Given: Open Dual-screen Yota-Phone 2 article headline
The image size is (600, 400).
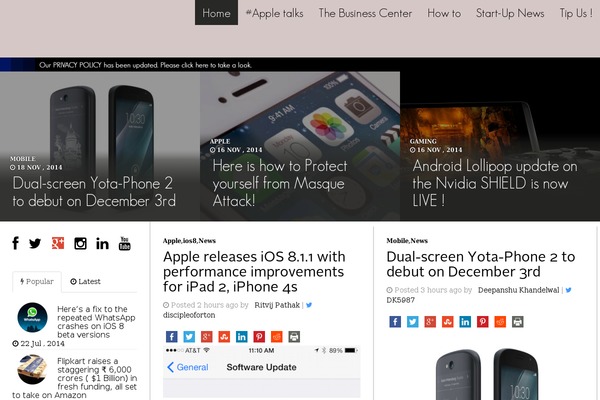Looking at the screenshot, I should (481, 264).
